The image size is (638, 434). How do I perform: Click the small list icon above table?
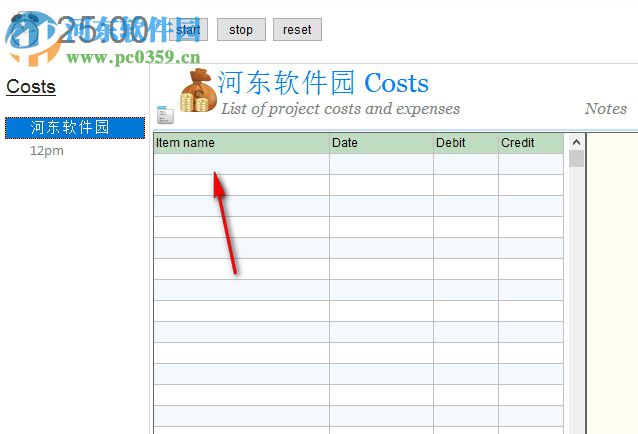tap(165, 115)
